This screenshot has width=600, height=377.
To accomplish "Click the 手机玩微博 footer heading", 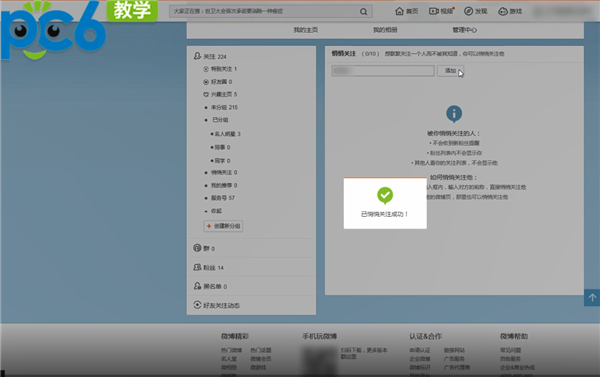I will [x=320, y=336].
